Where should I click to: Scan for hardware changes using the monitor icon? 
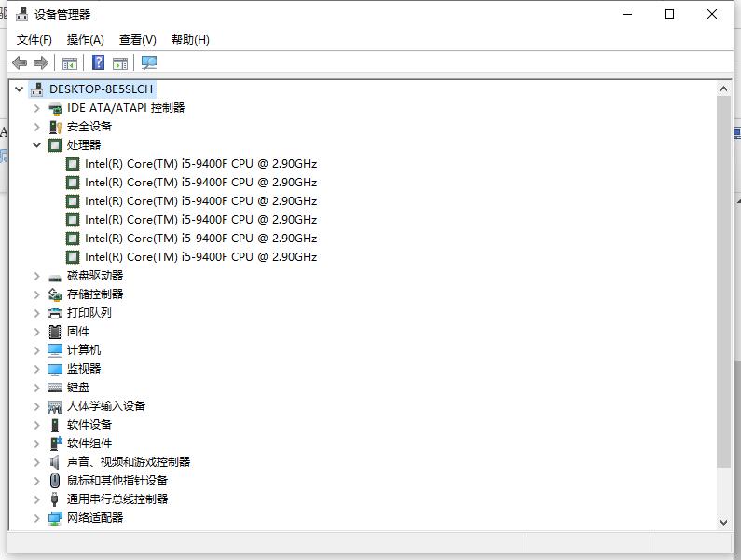coord(148,62)
